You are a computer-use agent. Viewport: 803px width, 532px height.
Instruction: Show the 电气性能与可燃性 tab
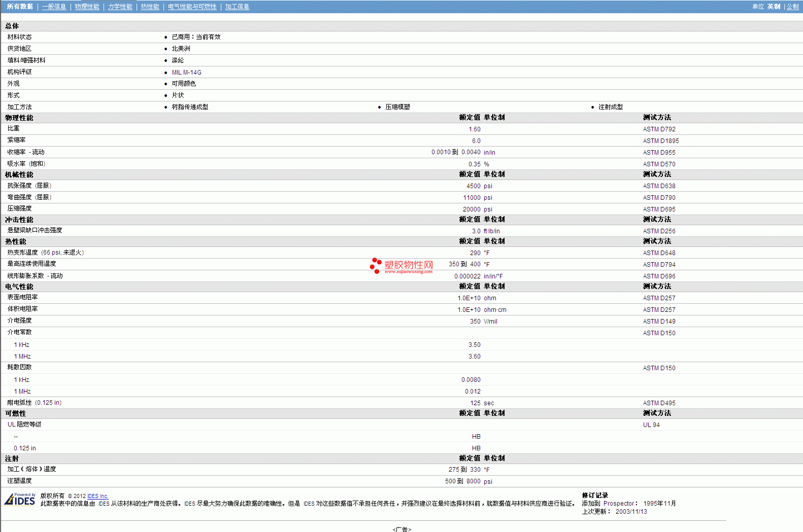pyautogui.click(x=192, y=7)
